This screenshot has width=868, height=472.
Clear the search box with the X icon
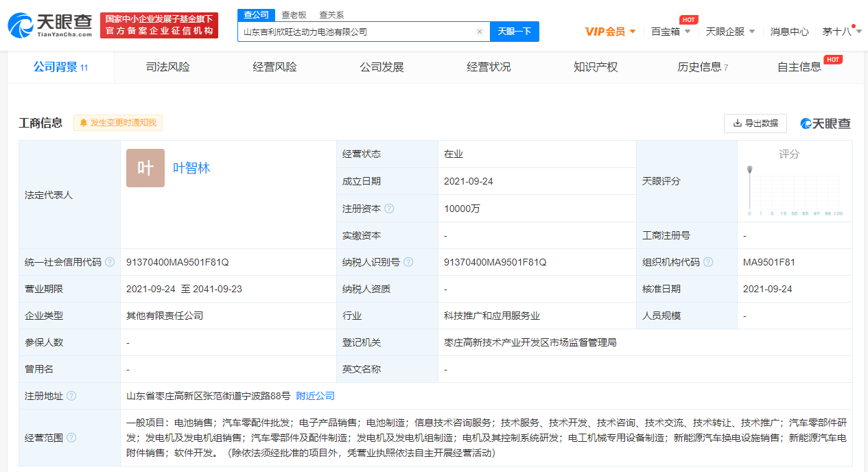[479, 32]
